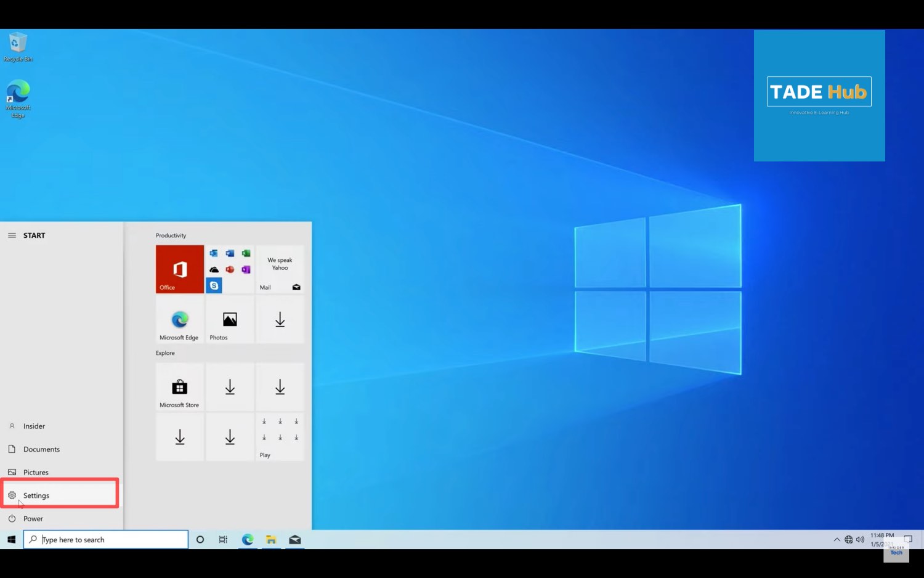This screenshot has height=578, width=924.
Task: Show hidden tray icons chevron
Action: tap(837, 540)
